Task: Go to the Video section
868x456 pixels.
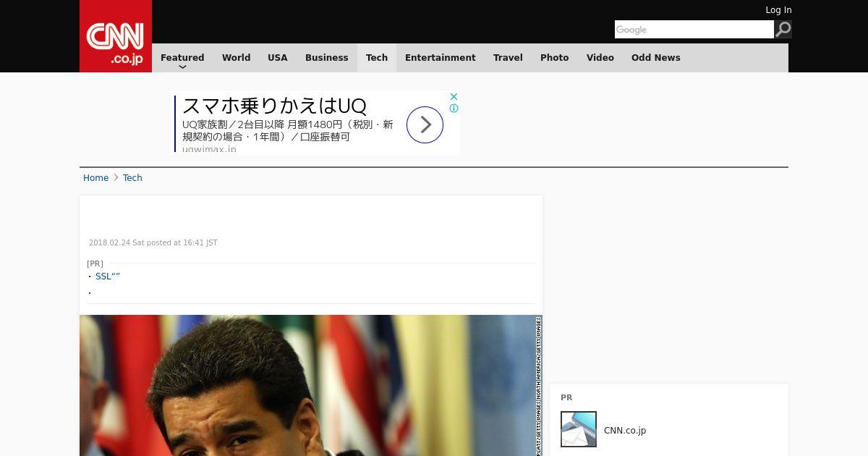Action: (x=600, y=58)
